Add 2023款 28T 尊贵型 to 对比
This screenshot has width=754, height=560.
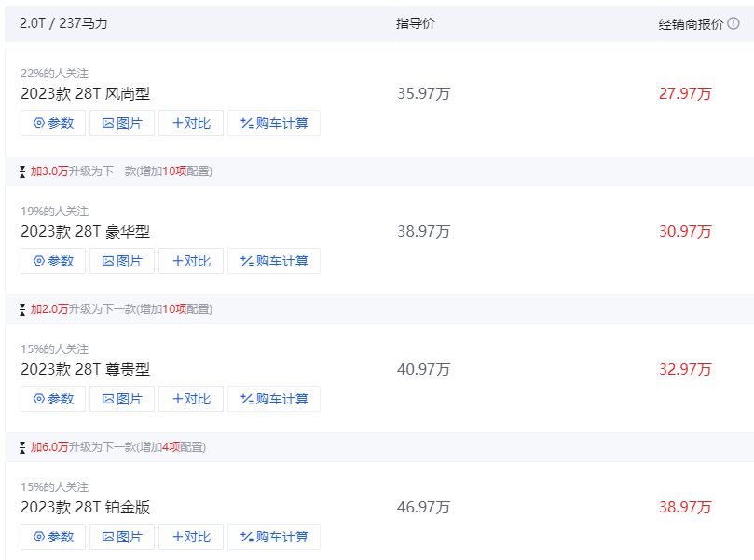(x=191, y=399)
